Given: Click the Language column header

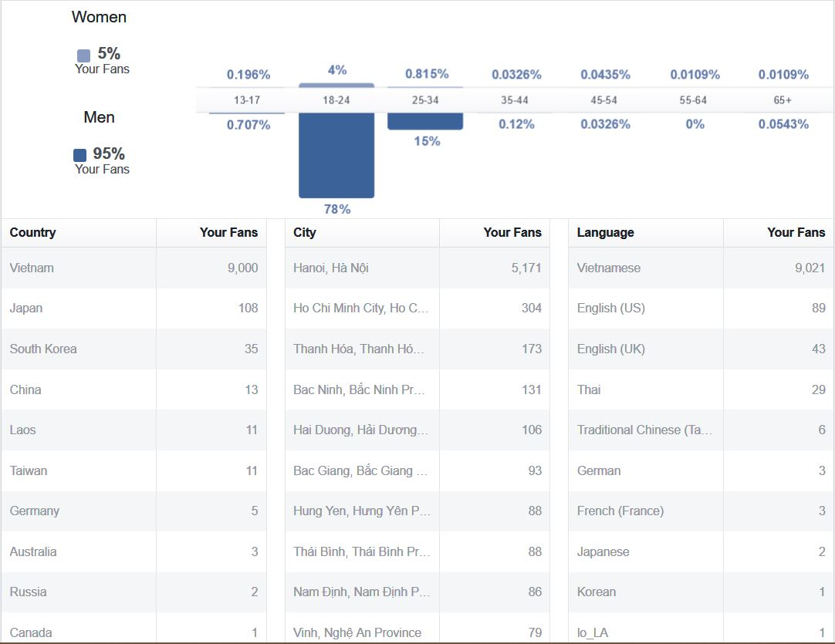Looking at the screenshot, I should [x=605, y=232].
